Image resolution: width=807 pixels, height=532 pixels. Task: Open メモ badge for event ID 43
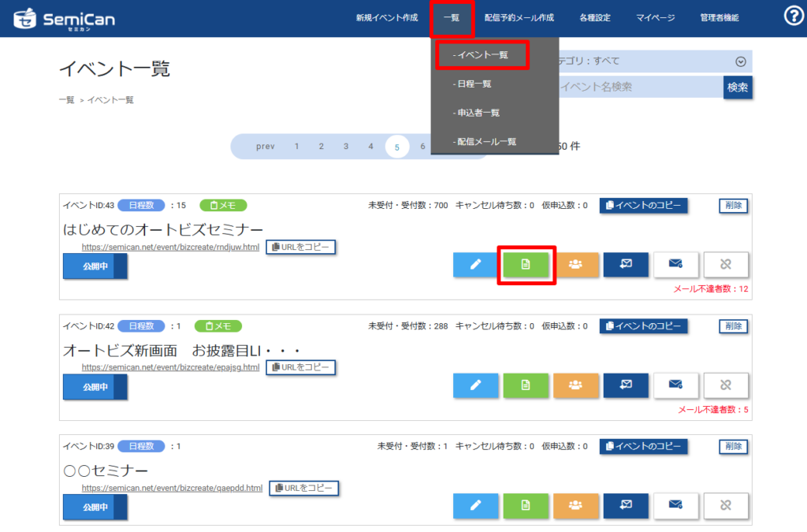point(223,205)
